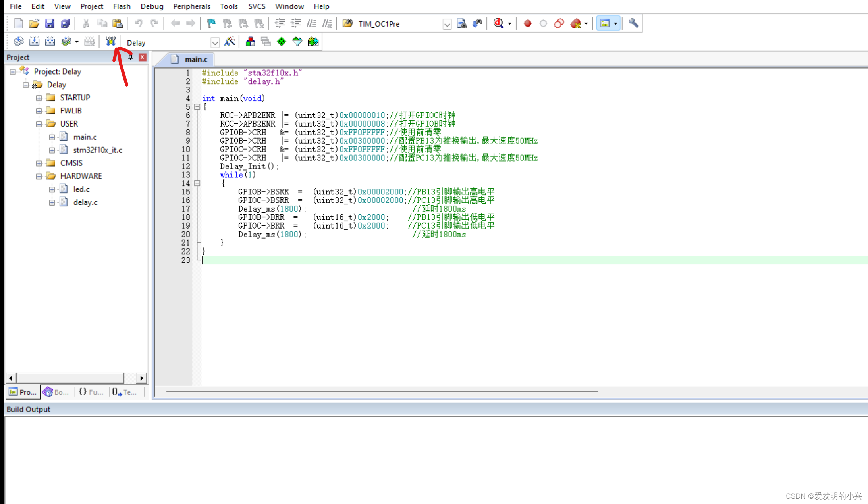Insert a breakpoint with the red dot

(x=527, y=23)
